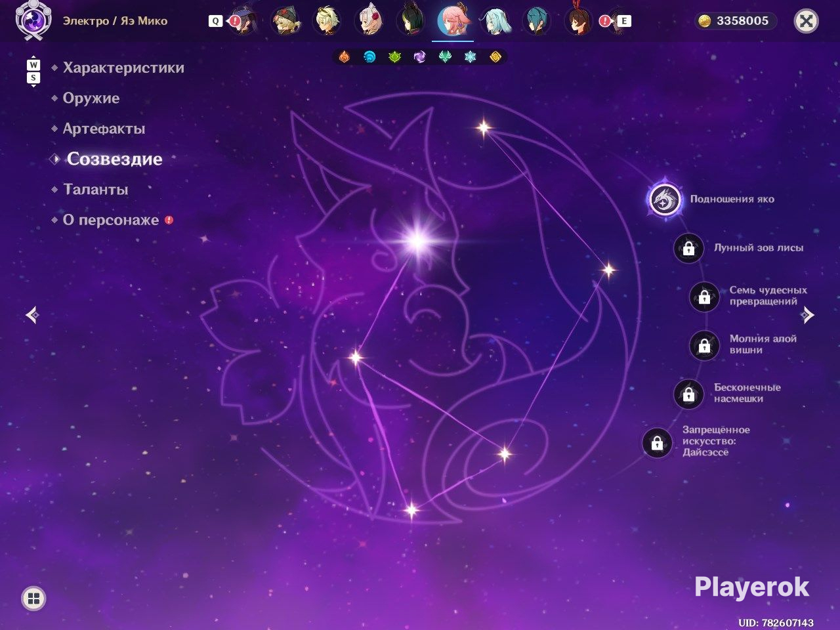Screen dimensions: 840x630
Task: Select the dark-haired character with green streaks
Action: (x=410, y=22)
